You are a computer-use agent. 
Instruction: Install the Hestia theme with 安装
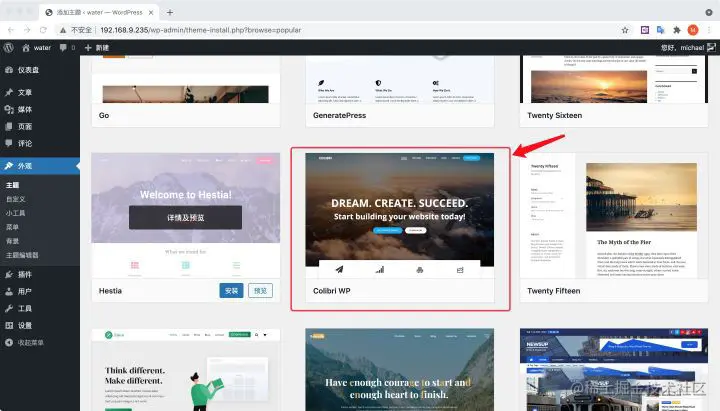click(x=231, y=291)
